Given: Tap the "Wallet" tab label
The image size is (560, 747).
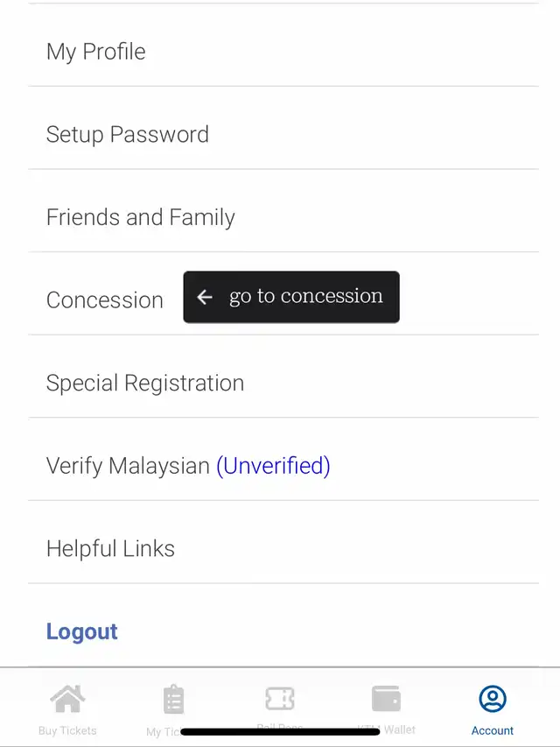Looking at the screenshot, I should [x=400, y=729].
